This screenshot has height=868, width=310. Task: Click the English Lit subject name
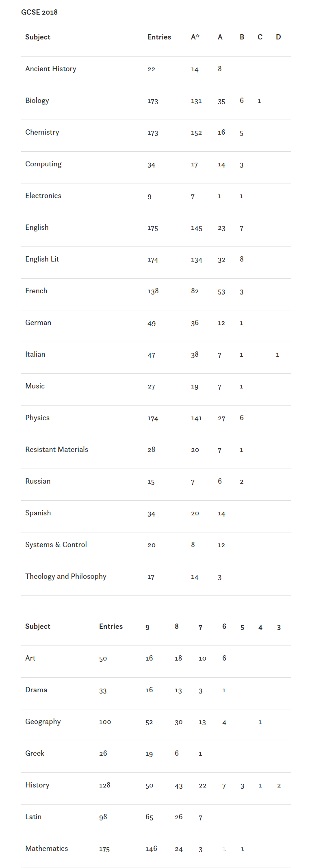tap(42, 259)
